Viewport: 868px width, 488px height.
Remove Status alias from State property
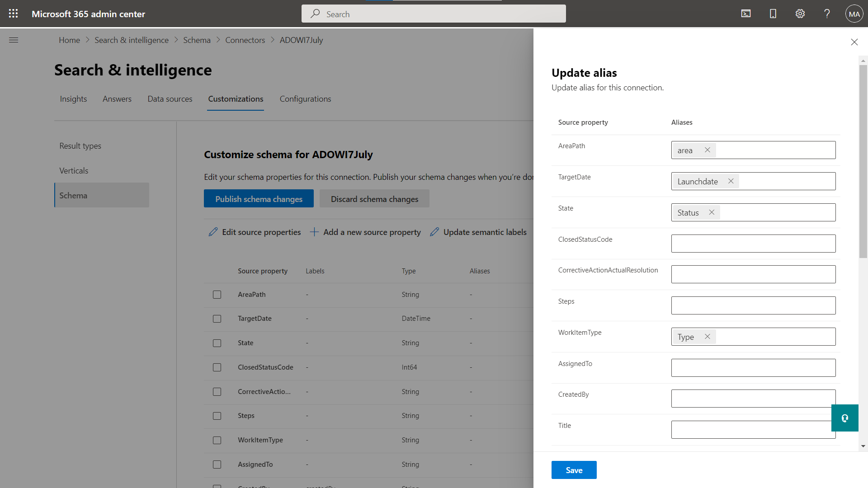point(711,212)
